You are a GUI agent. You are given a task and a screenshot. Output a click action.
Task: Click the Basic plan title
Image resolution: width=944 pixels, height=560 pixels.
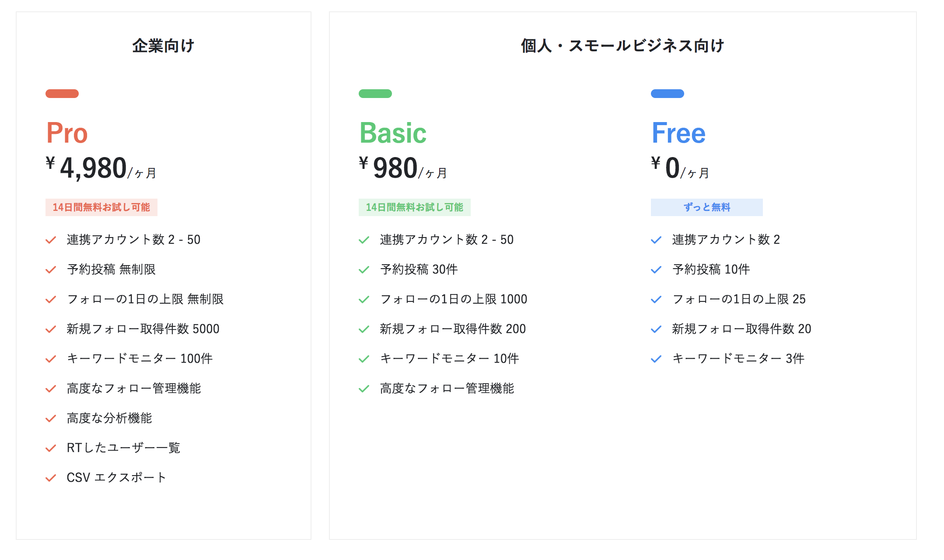point(393,133)
